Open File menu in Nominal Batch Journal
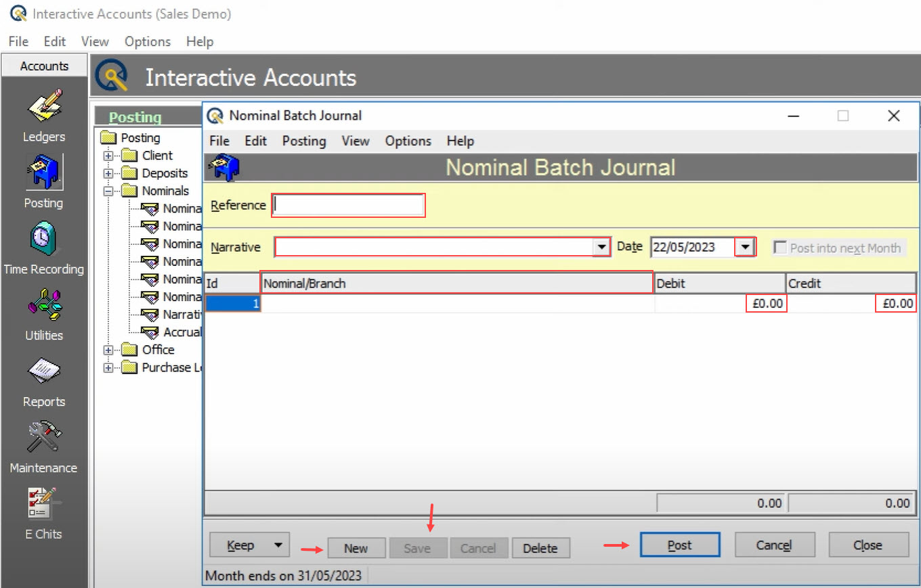The image size is (921, 588). coord(219,141)
